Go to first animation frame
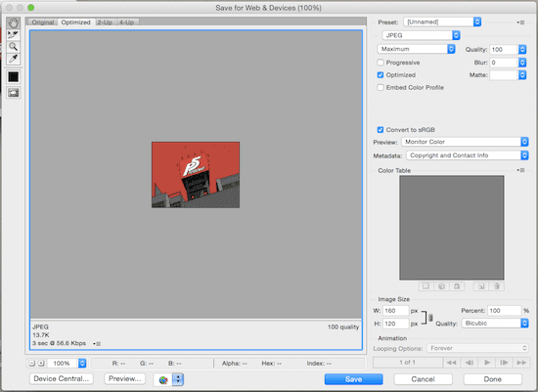This screenshot has width=538, height=392. click(x=452, y=363)
